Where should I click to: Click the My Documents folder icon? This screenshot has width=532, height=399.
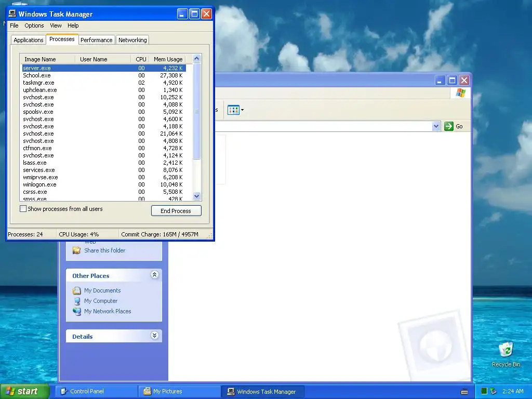click(x=77, y=290)
